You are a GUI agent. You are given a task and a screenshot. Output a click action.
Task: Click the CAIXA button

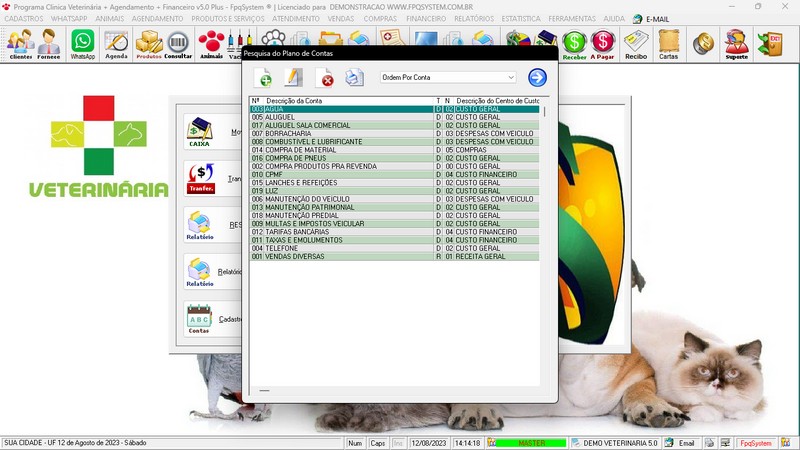pyautogui.click(x=199, y=132)
